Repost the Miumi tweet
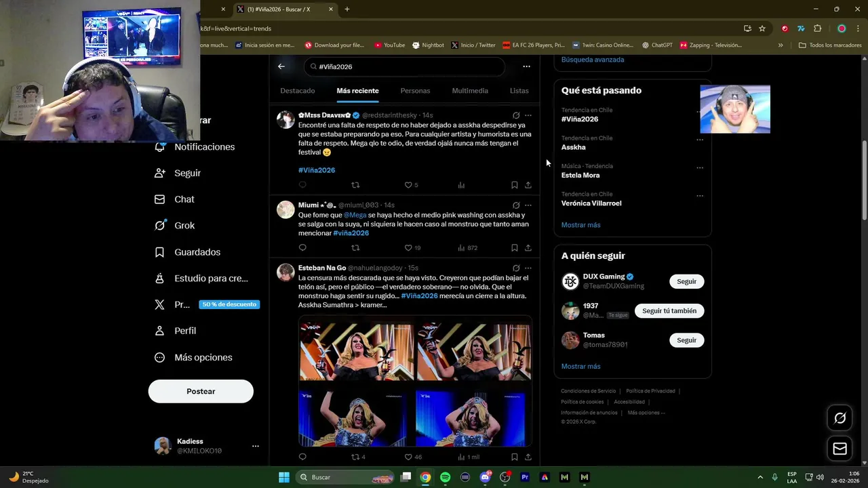Viewport: 868px width, 488px height. (x=355, y=247)
